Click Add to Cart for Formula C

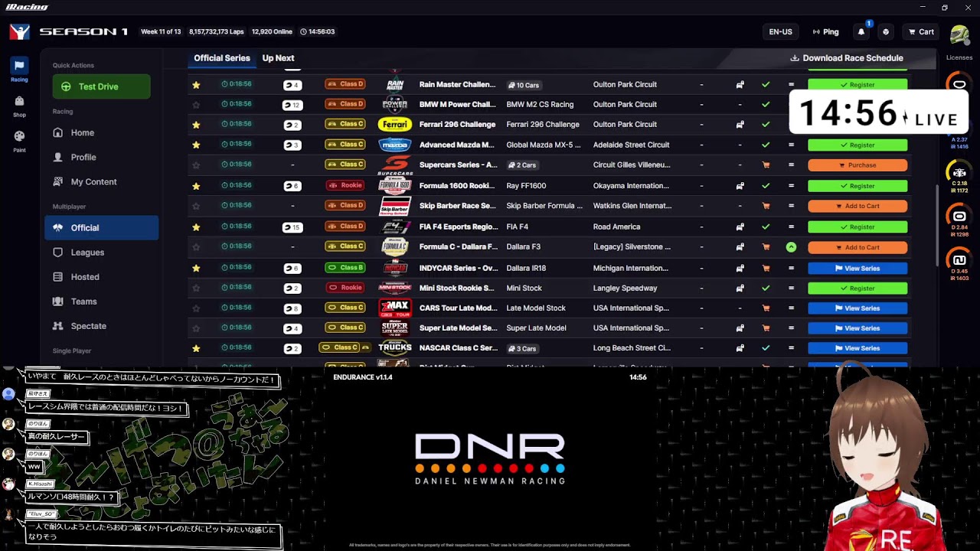(x=857, y=247)
